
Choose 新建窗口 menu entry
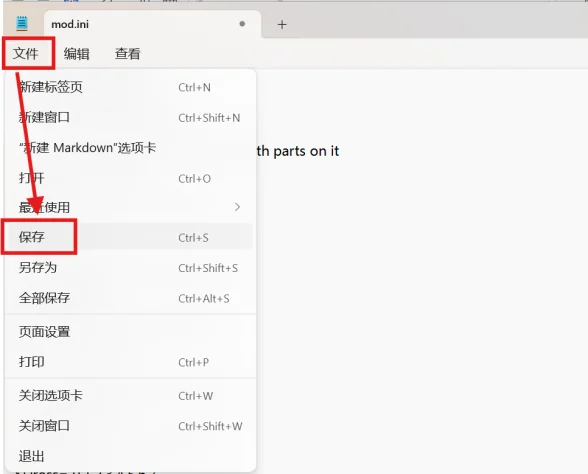pos(130,117)
